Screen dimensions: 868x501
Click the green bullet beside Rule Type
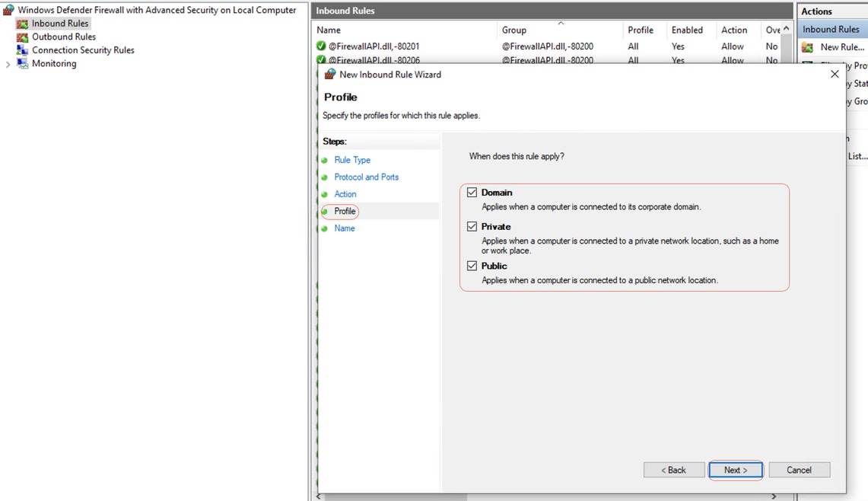[324, 160]
